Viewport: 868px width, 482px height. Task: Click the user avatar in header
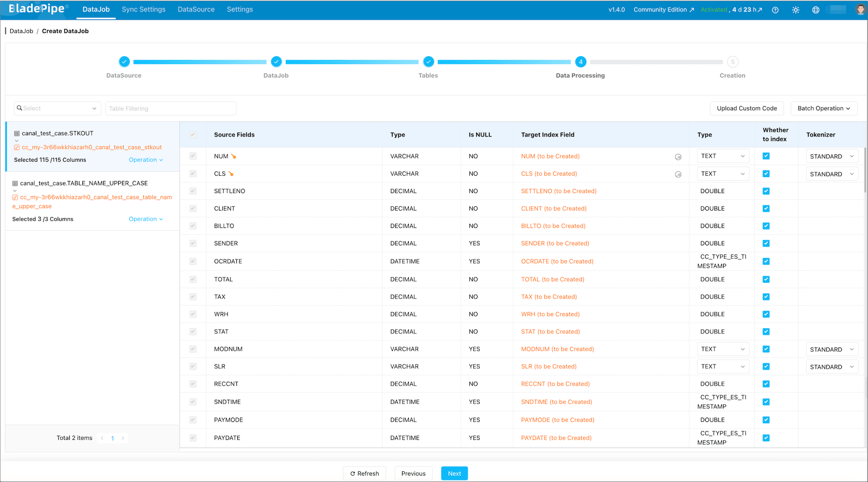860,10
